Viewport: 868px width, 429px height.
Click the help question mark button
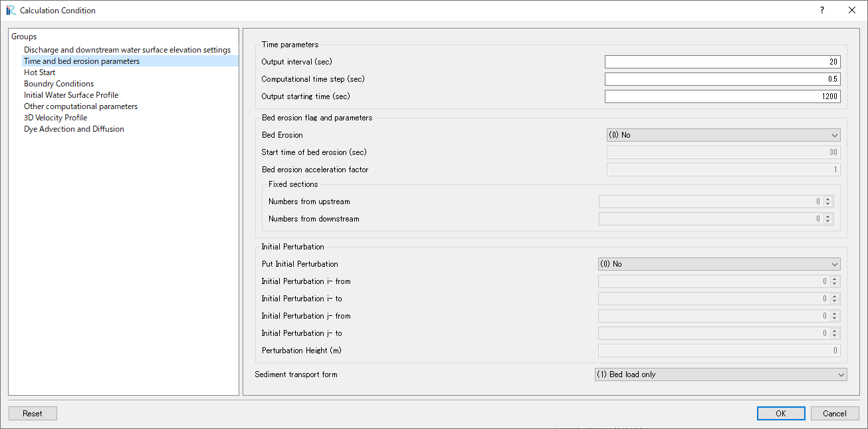[822, 10]
